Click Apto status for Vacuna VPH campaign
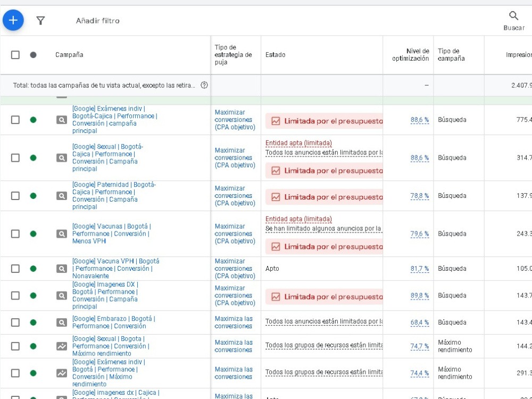Image resolution: width=532 pixels, height=399 pixels. coord(272,268)
